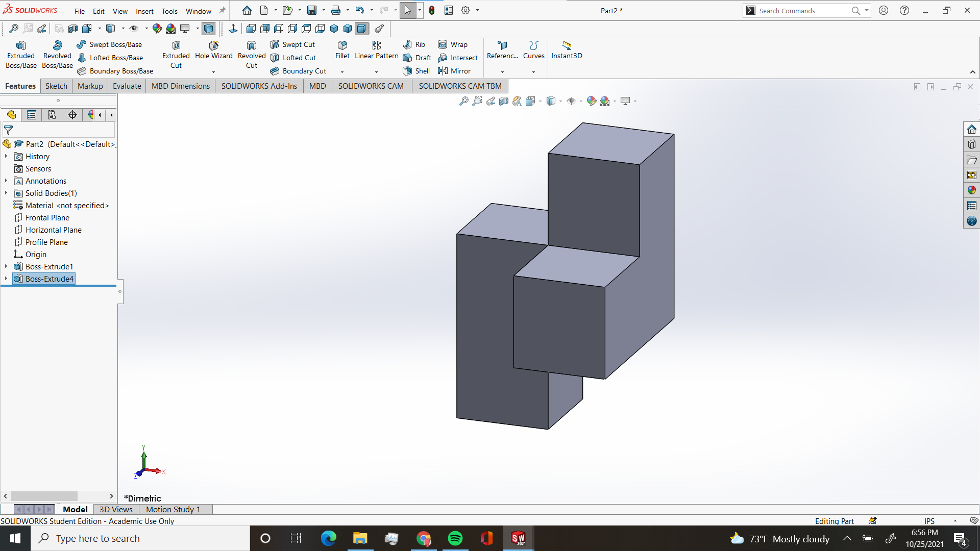Screen dimensions: 980x551
Task: Select Material <not specified> in tree
Action: (x=61, y=205)
